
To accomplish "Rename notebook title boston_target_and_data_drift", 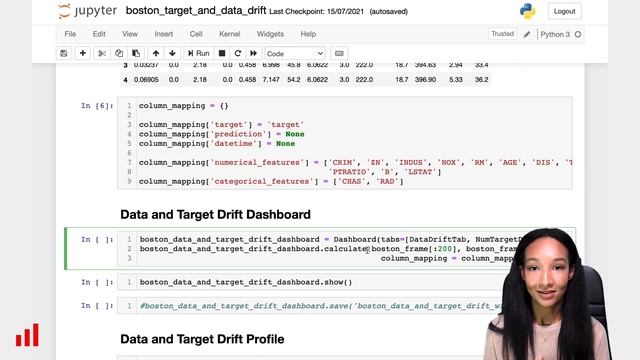I will [x=196, y=11].
